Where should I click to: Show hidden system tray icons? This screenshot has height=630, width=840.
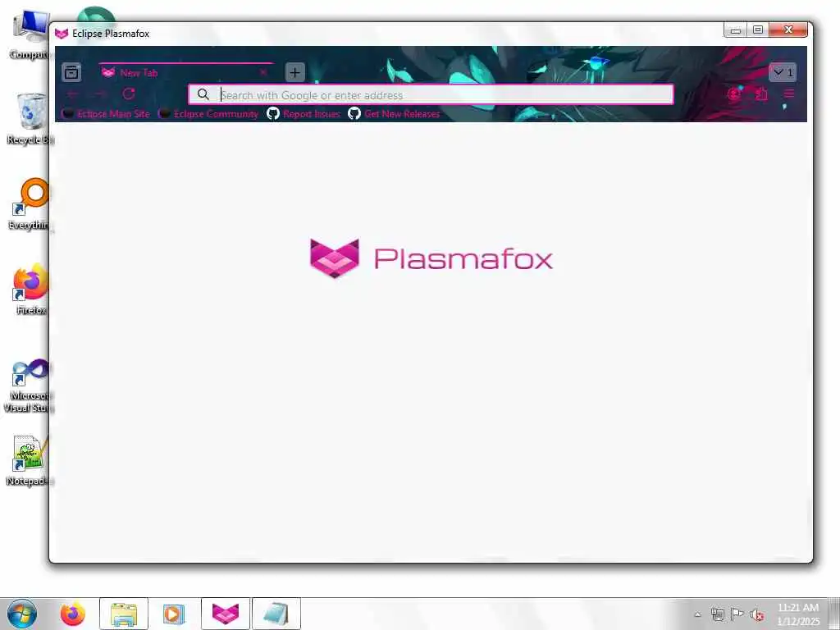[697, 614]
